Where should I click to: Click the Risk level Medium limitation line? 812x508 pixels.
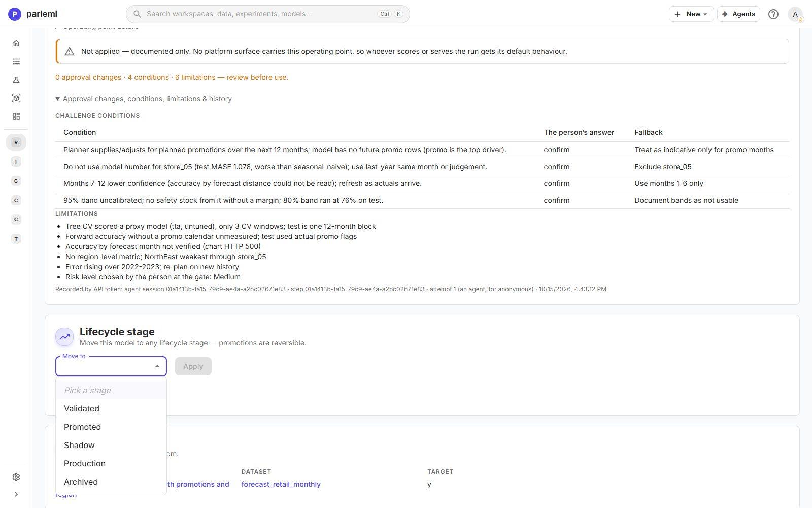click(x=153, y=277)
